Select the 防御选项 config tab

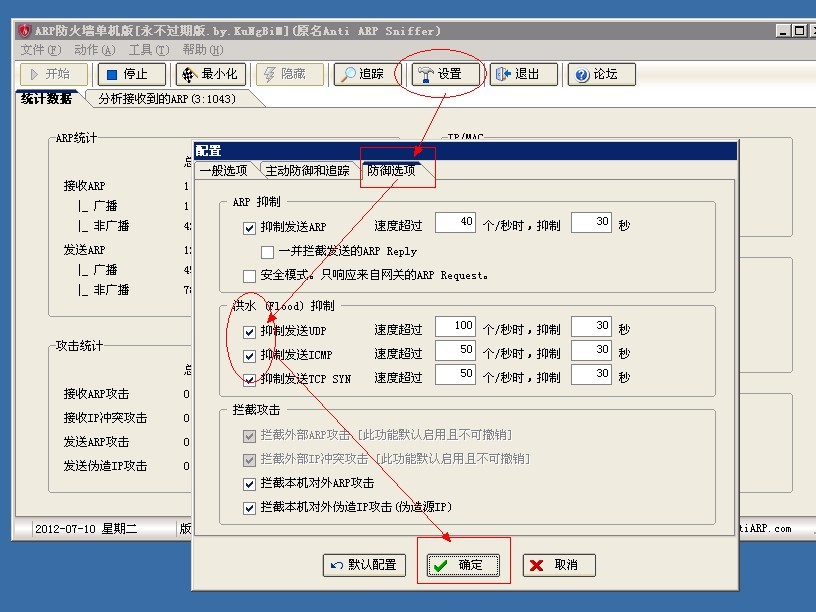(391, 170)
